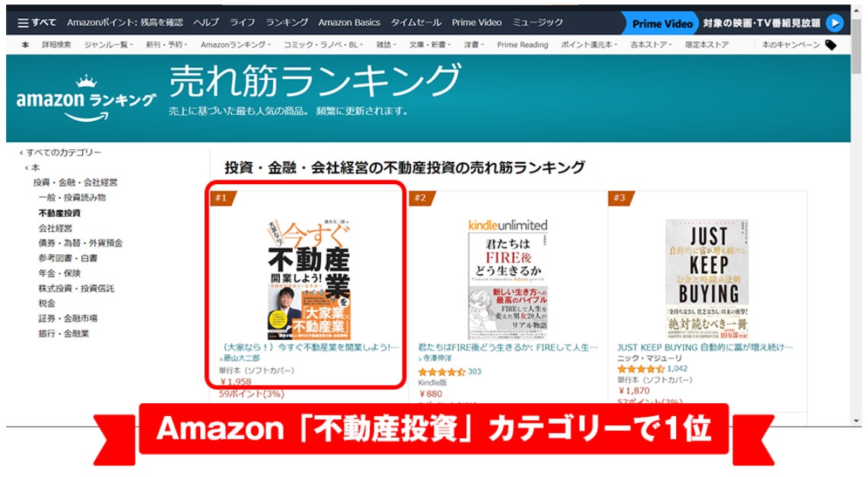Viewport: 868px width, 477px height.
Task: Click the 1,042 review count link
Action: coord(677,368)
